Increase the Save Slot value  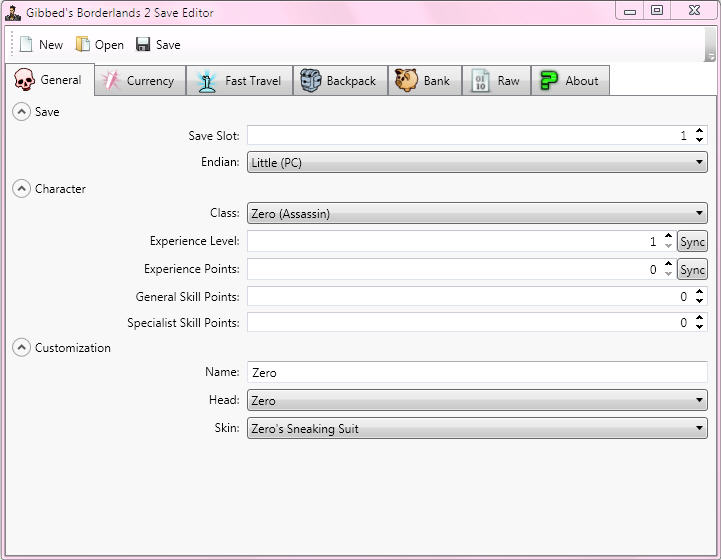[699, 131]
